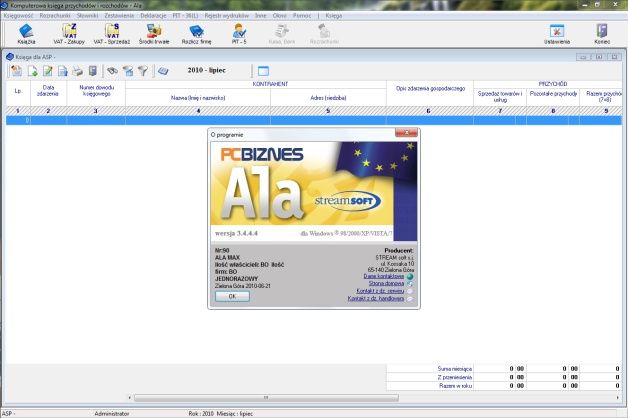Select the highlighted blue table row
The width and height of the screenshot is (628, 418).
click(x=314, y=120)
